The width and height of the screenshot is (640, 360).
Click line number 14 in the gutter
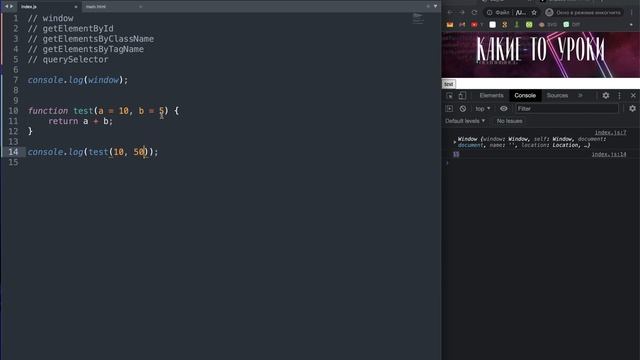coord(13,152)
